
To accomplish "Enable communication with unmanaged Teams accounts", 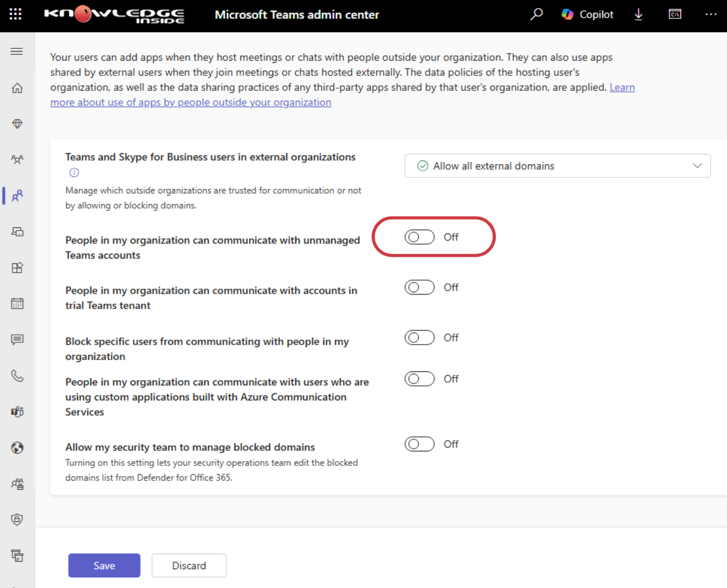I will click(419, 237).
